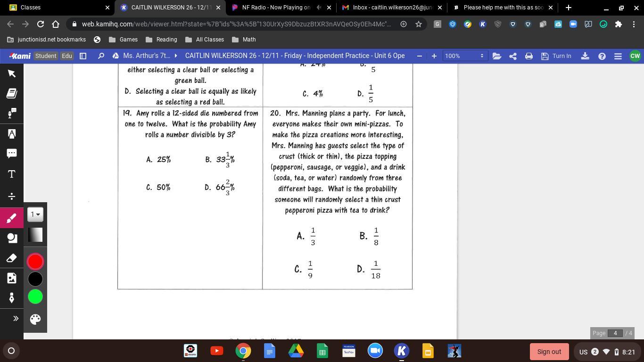This screenshot has width=644, height=362.
Task: Click the page number input field
Action: coord(615,333)
